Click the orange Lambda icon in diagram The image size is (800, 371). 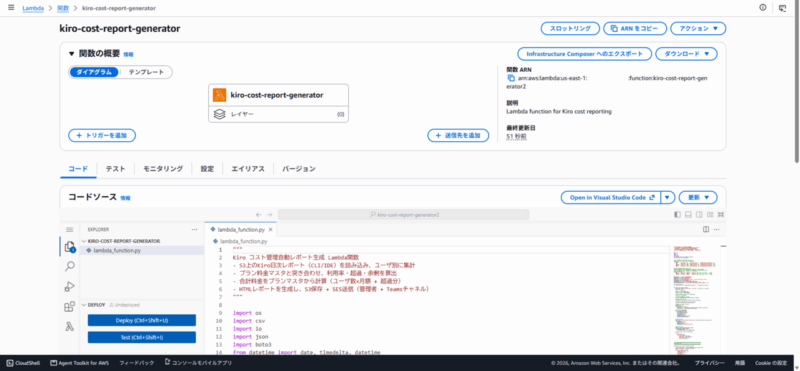(x=220, y=95)
